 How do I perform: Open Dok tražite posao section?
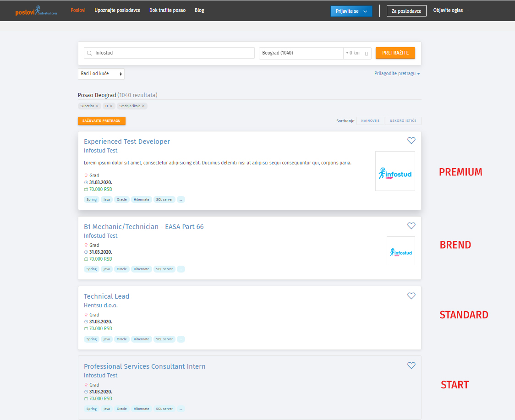click(x=168, y=10)
